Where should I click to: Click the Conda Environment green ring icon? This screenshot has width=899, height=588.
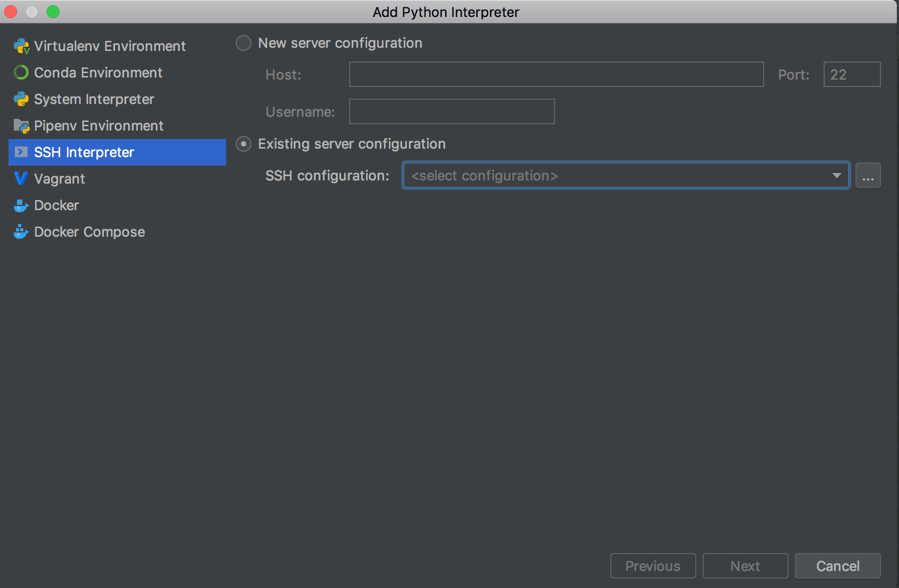(x=21, y=73)
